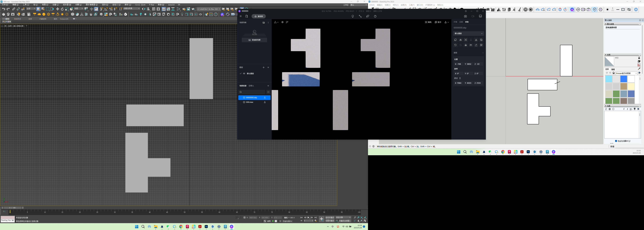This screenshot has height=230, width=644.
Task: Open the 创建选择集 dropdown in 3ds Max
Action: click(x=132, y=9)
